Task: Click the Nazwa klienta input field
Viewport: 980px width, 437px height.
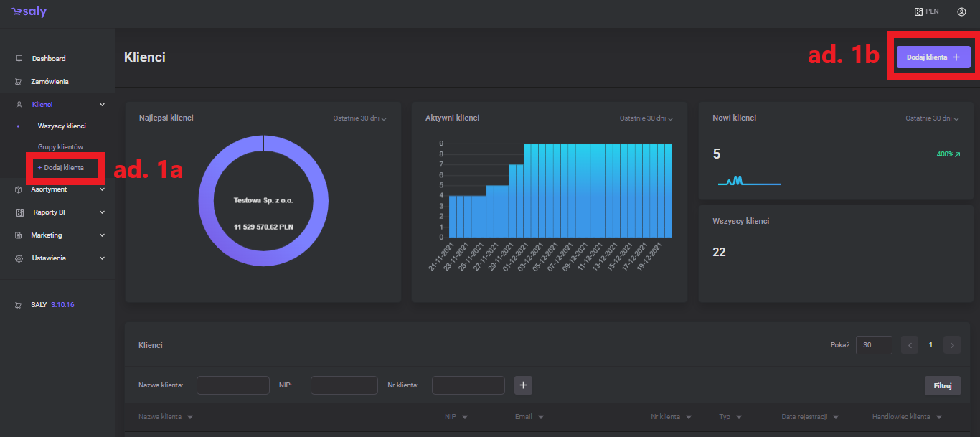Action: 232,385
